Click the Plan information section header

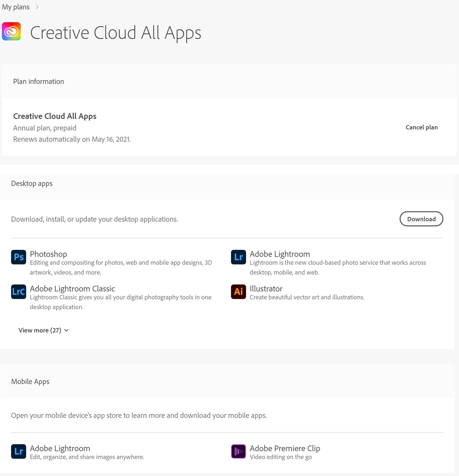pos(39,81)
